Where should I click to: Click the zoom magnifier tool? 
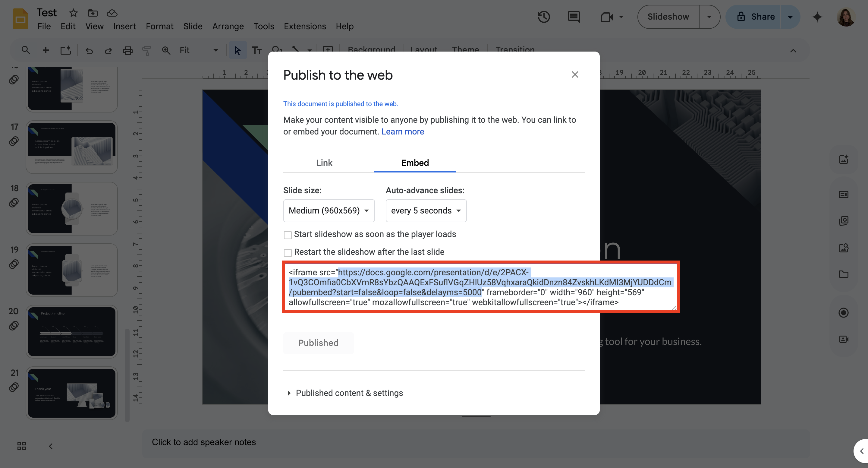pyautogui.click(x=166, y=51)
